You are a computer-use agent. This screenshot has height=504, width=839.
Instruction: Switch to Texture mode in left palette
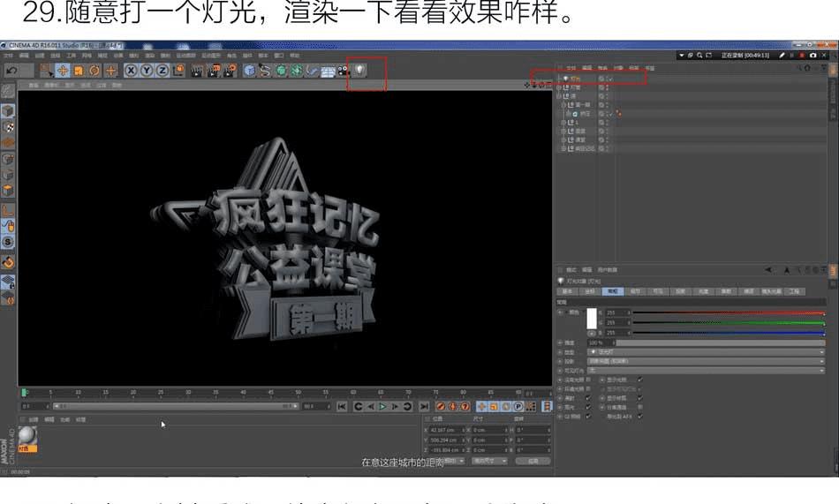(x=7, y=127)
